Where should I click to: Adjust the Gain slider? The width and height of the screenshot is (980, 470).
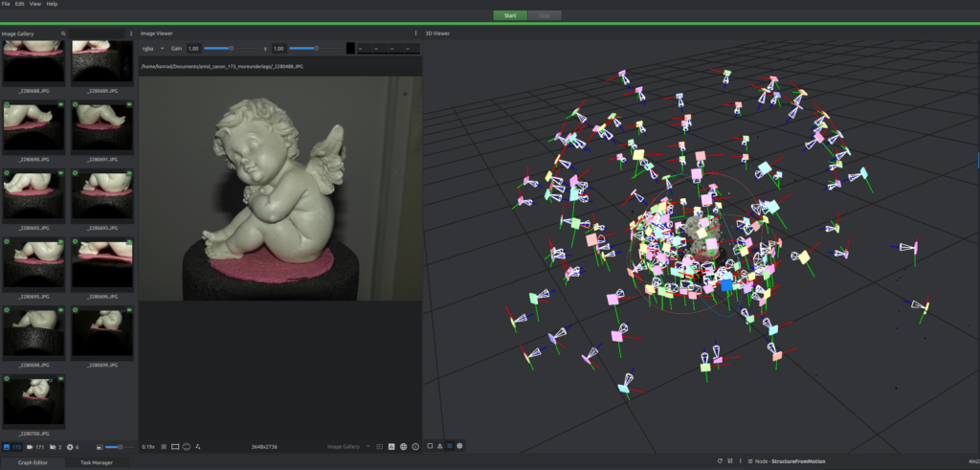(x=231, y=48)
